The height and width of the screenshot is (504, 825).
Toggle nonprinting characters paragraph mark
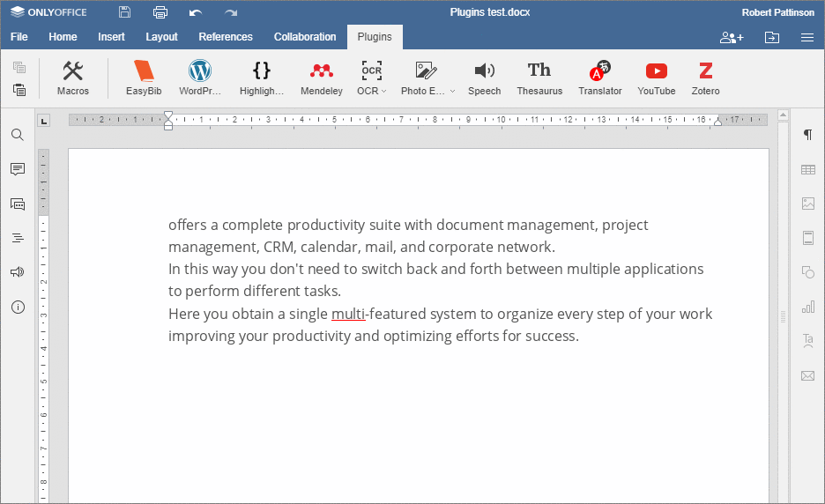(807, 135)
